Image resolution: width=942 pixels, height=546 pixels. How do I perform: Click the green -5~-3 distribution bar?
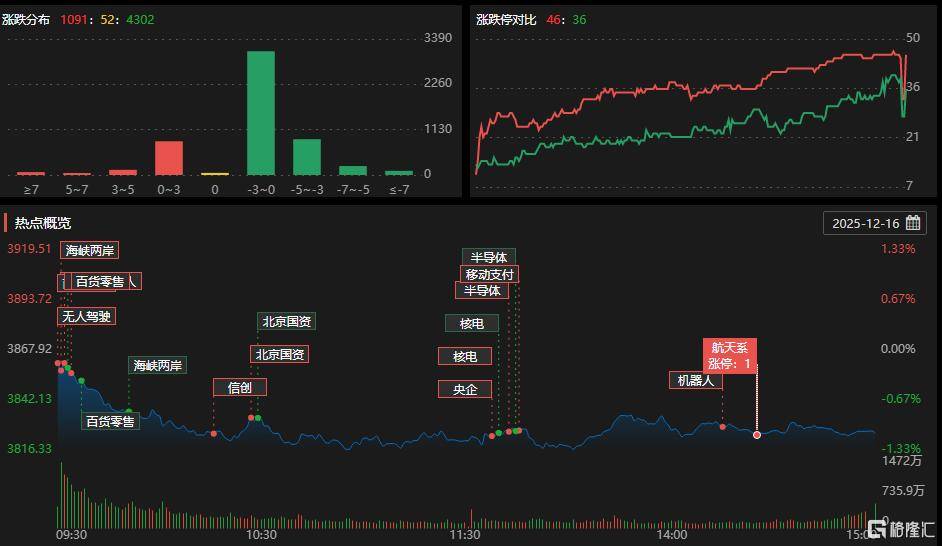[306, 156]
